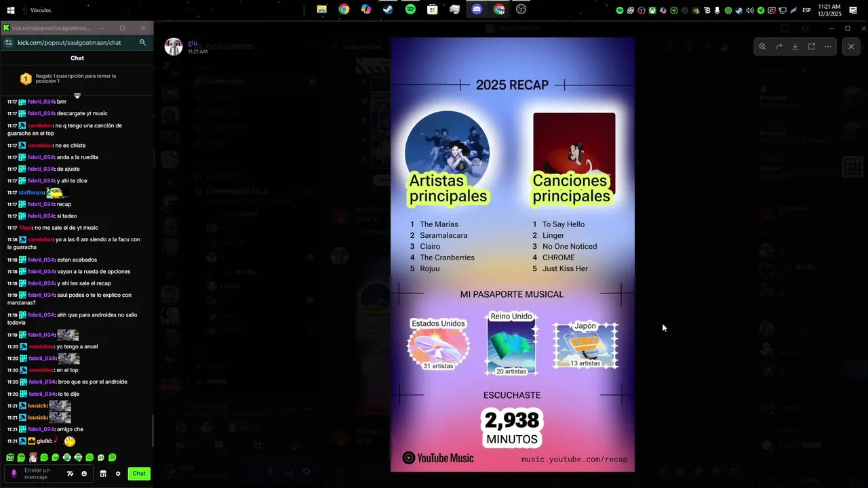The width and height of the screenshot is (868, 488).
Task: Click the zoom magnifier in Kick address bar
Action: click(142, 42)
